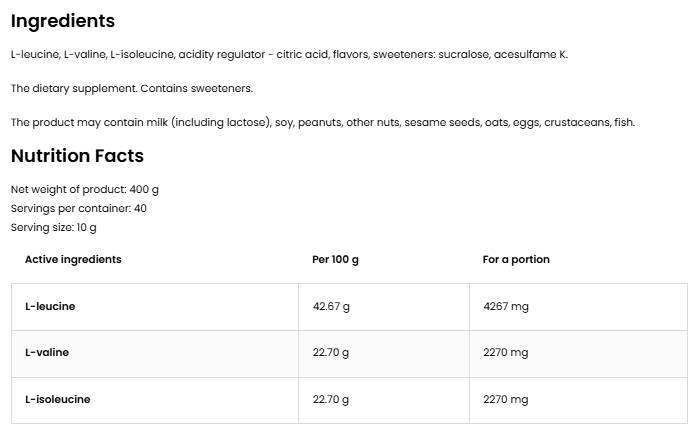The image size is (698, 438).
Task: Click the ingredients list starting with L-leucine, L-valine
Action: [289, 54]
